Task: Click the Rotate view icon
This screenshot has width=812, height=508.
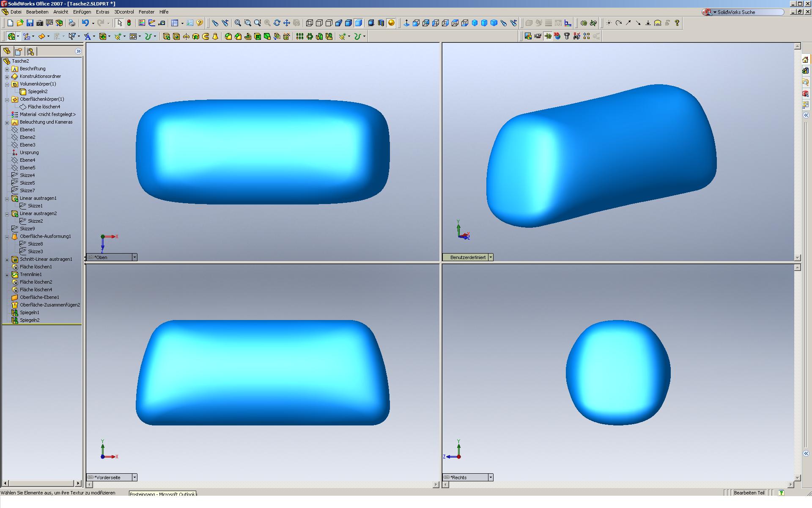Action: [x=277, y=23]
